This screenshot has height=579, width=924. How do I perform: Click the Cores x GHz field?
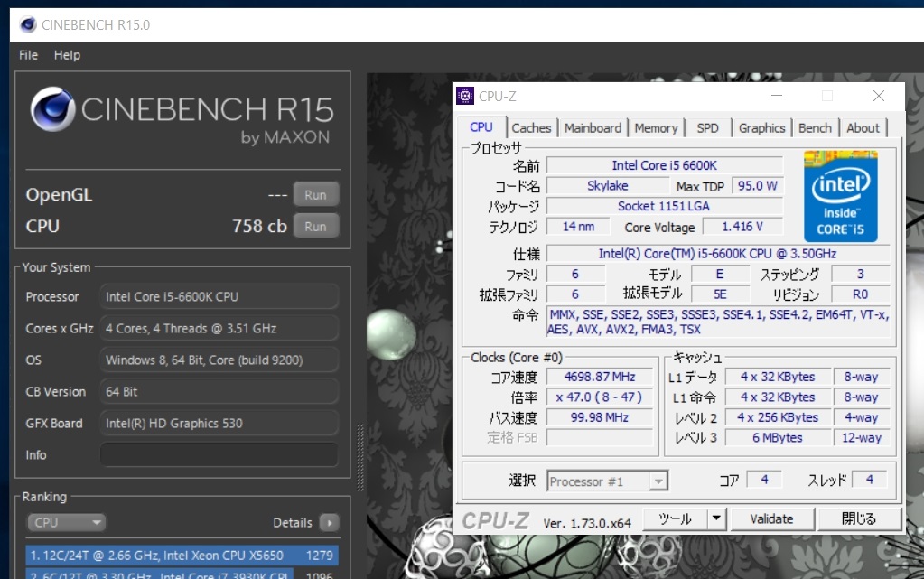[219, 329]
